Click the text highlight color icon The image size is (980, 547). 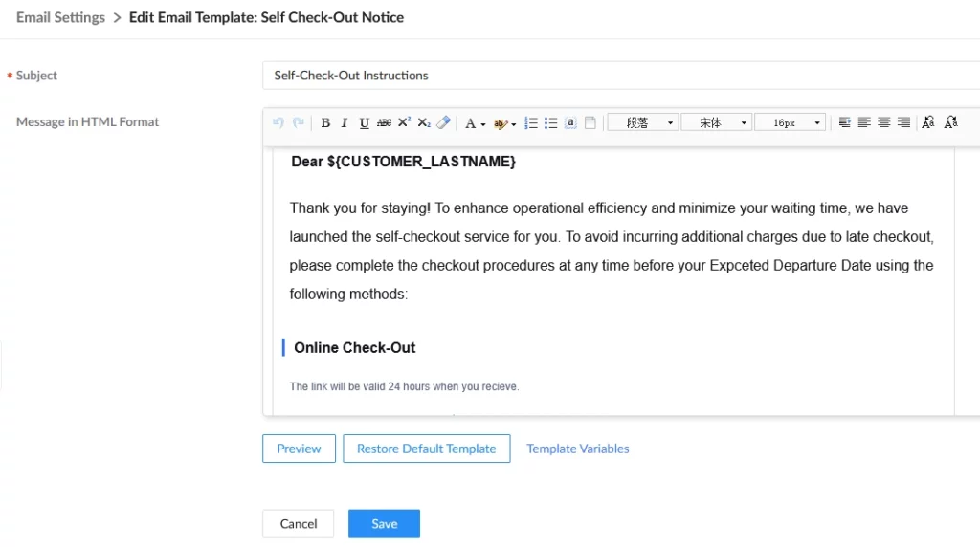point(500,123)
